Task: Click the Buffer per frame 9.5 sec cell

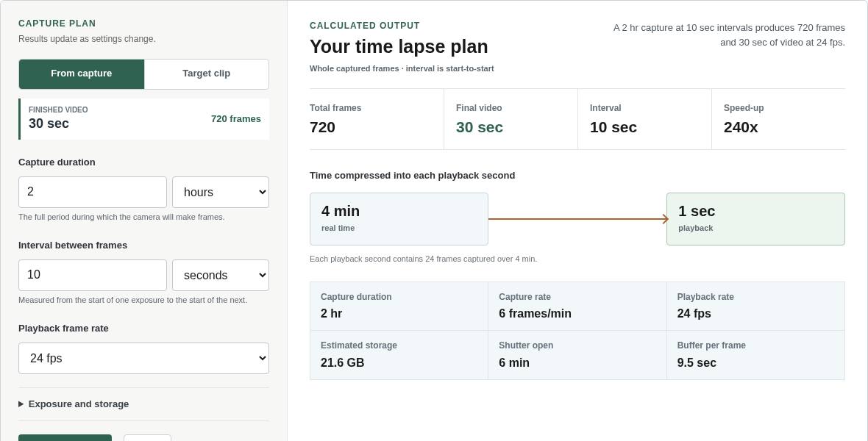Action: [x=755, y=355]
